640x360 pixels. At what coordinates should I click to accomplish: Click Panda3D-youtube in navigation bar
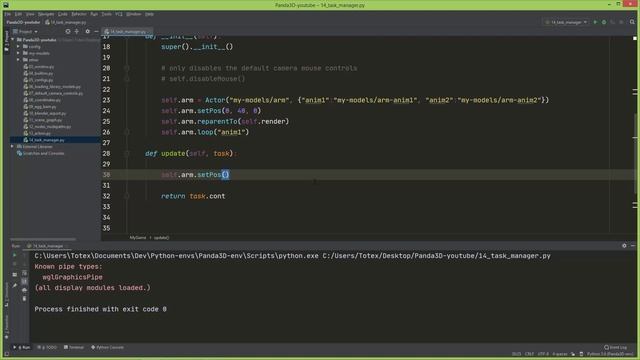23,22
